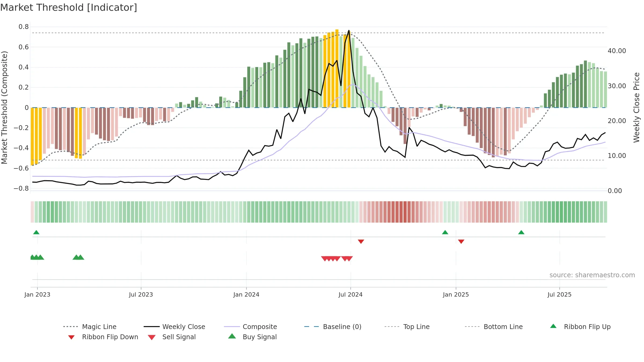
Task: Click the Jul 2023 axis label
Action: click(x=141, y=294)
